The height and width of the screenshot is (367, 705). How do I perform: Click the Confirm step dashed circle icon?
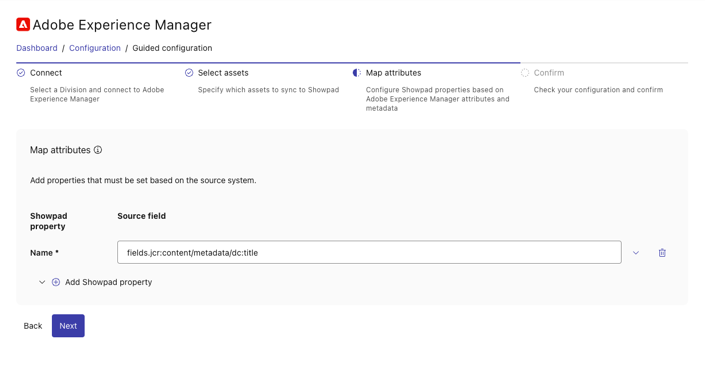pyautogui.click(x=525, y=73)
